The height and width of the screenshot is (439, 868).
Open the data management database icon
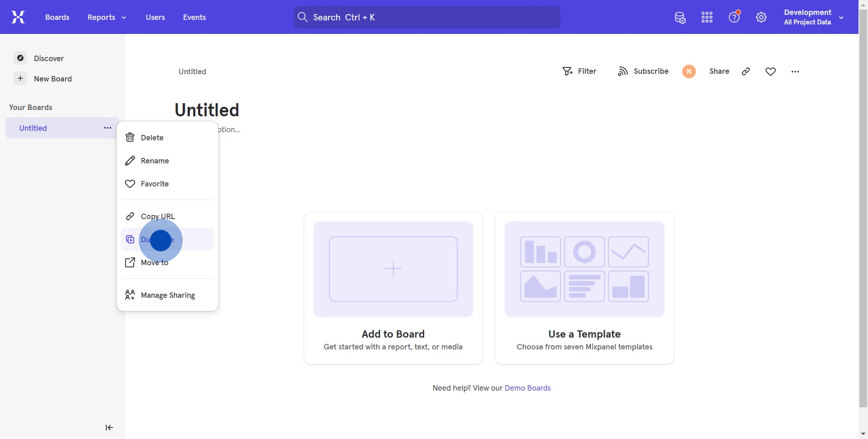680,18
